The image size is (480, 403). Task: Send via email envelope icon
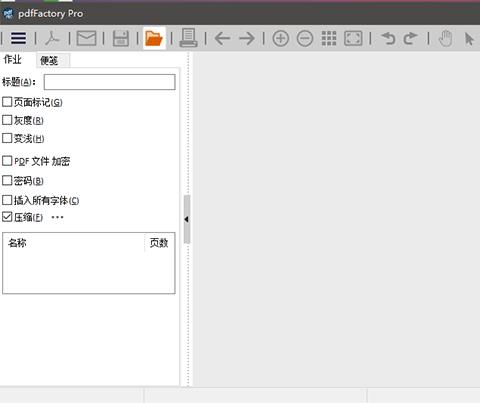86,38
